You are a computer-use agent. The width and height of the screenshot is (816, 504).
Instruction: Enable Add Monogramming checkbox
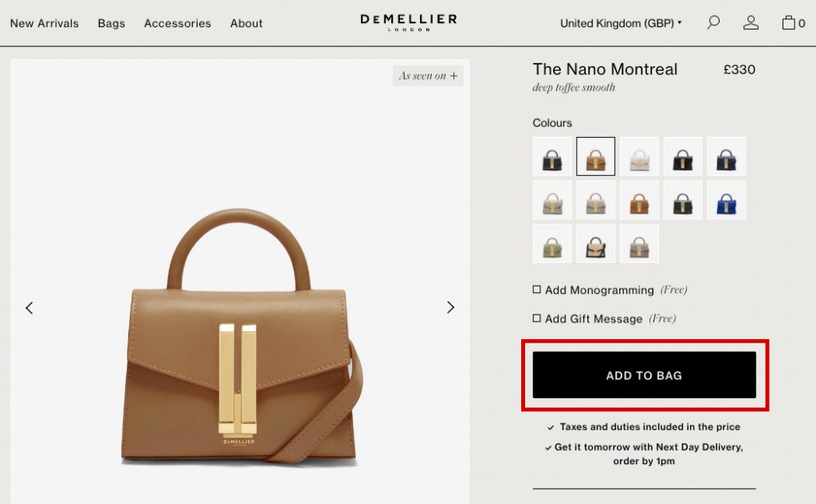click(536, 289)
